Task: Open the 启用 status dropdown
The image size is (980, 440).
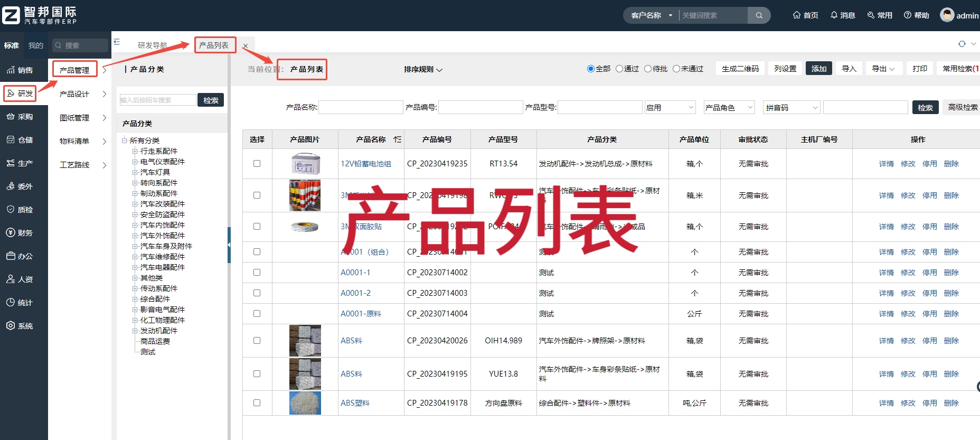Action: point(671,107)
